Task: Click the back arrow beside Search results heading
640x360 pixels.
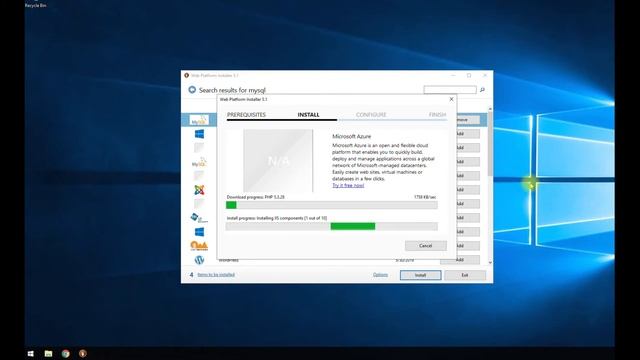Action: [192, 90]
